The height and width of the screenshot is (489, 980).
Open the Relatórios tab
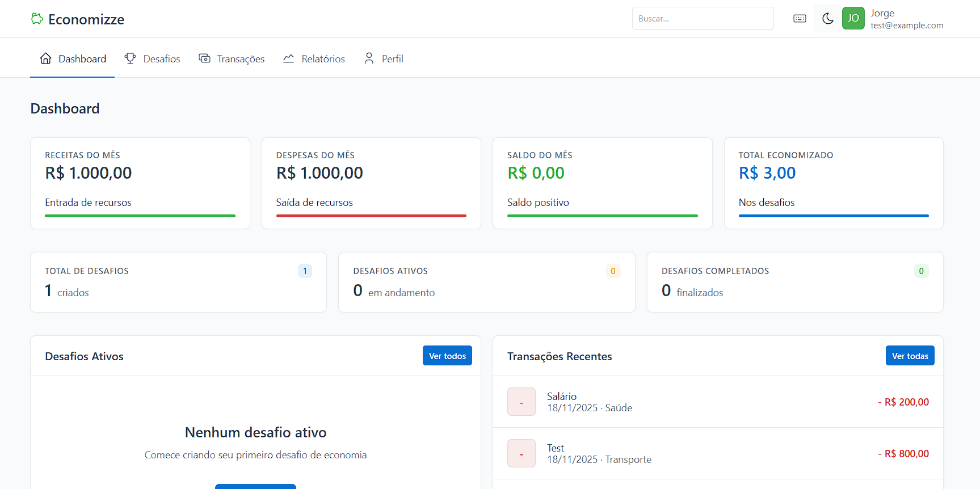(322, 59)
